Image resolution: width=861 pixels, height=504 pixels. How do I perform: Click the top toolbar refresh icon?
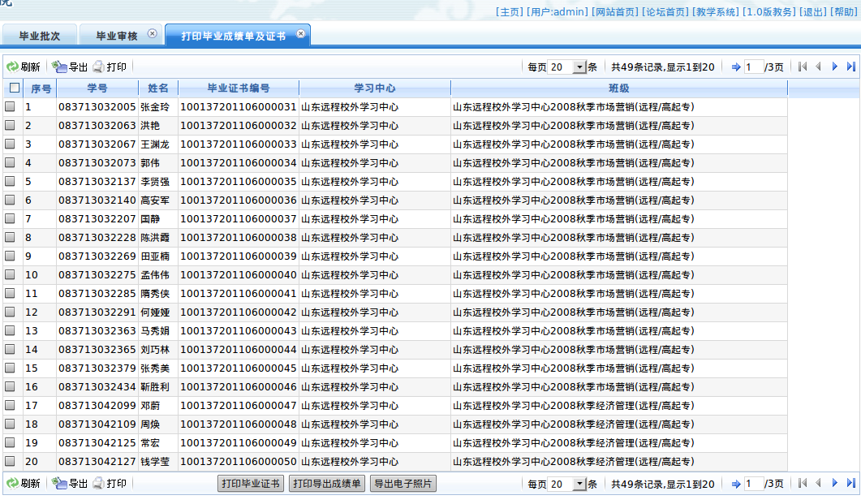coord(12,67)
